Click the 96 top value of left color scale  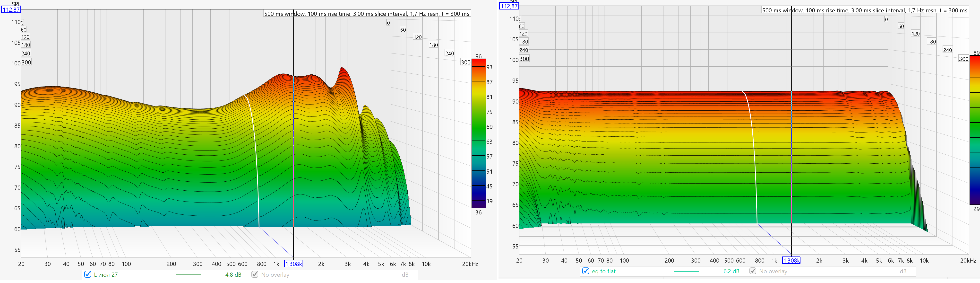[478, 56]
